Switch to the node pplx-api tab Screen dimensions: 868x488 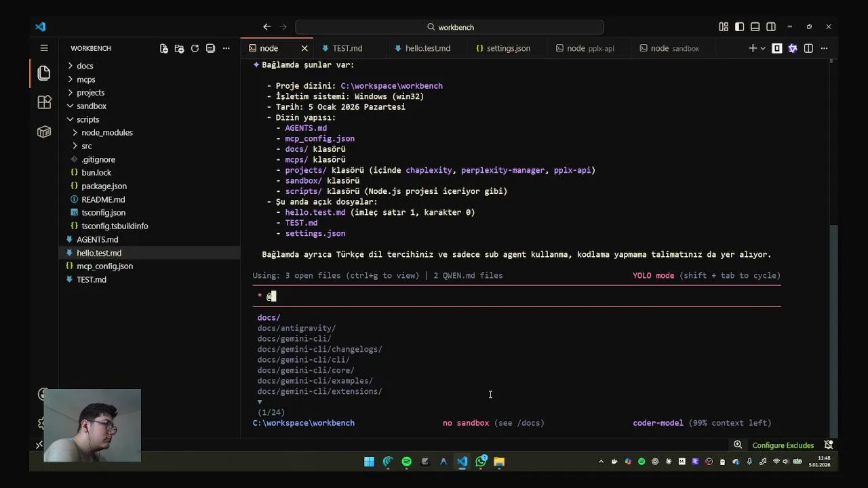(x=591, y=48)
